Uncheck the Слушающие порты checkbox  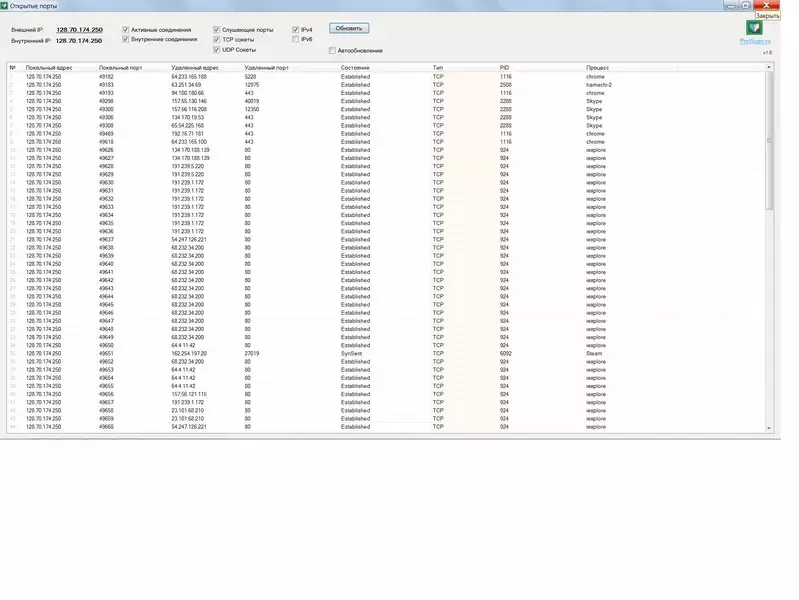click(x=217, y=30)
